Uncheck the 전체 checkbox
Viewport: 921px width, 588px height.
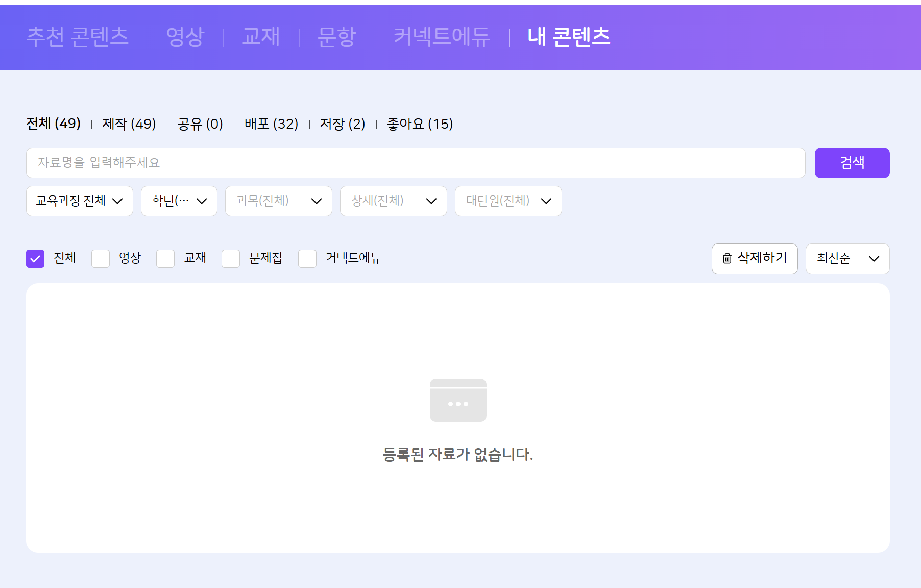tap(35, 259)
